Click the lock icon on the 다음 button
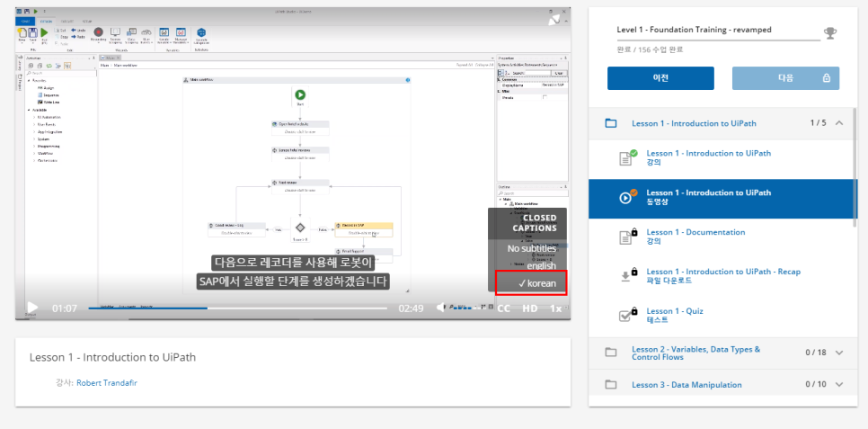This screenshot has height=429, width=868. (827, 78)
